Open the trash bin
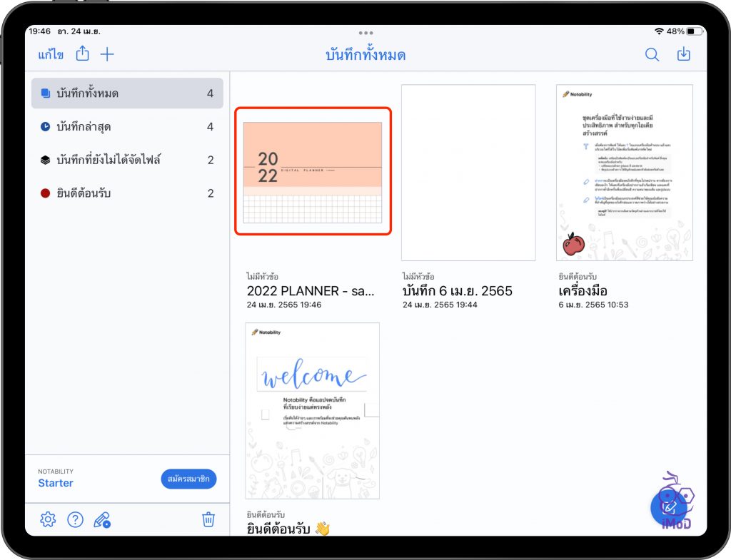Image resolution: width=731 pixels, height=560 pixels. point(208,519)
